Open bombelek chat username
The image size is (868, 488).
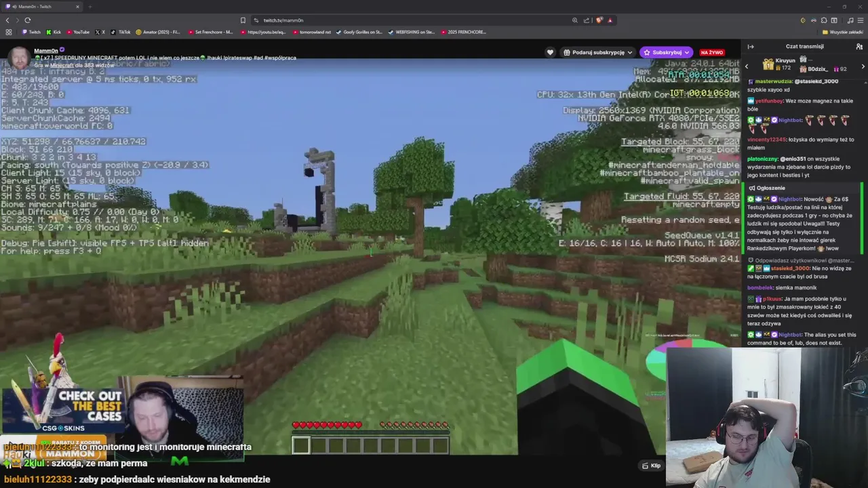pos(759,288)
